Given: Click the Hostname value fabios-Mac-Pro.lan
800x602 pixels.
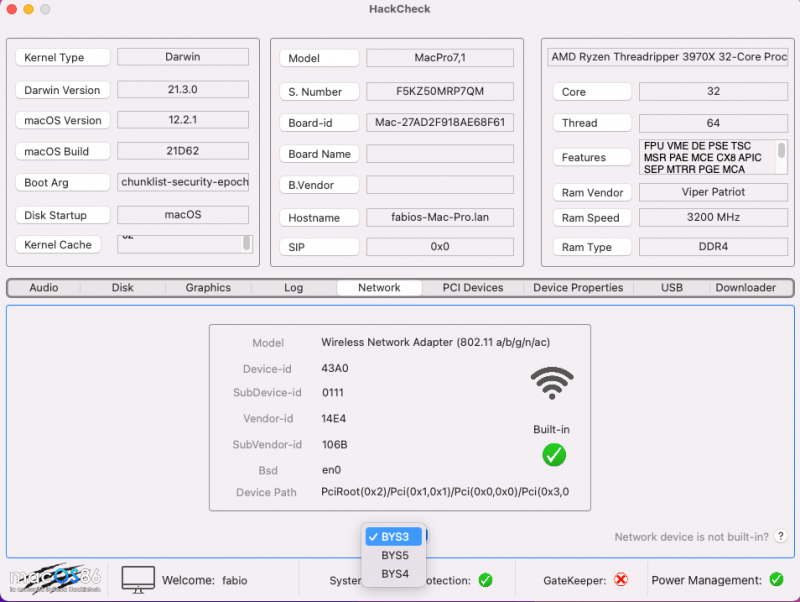Looking at the screenshot, I should (440, 217).
